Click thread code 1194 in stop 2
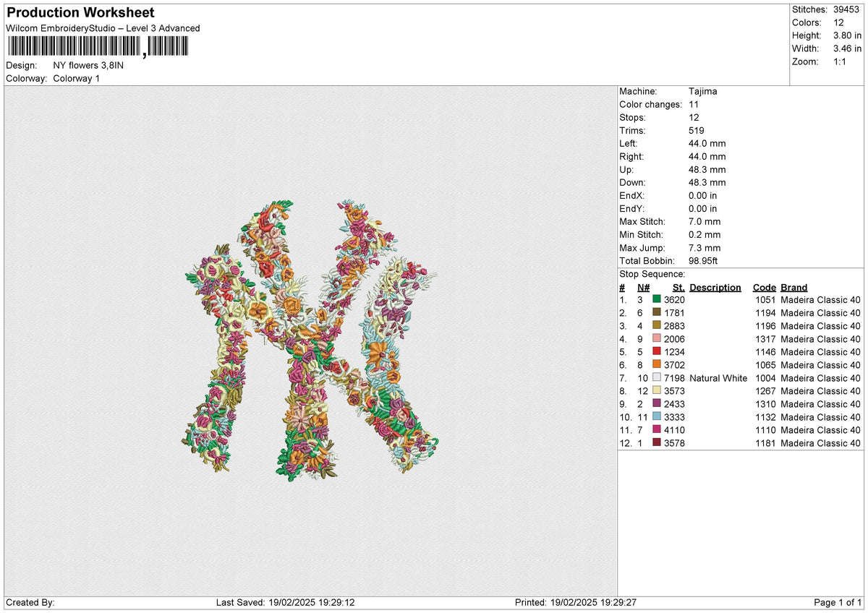This screenshot has height=613, width=868. [x=765, y=312]
